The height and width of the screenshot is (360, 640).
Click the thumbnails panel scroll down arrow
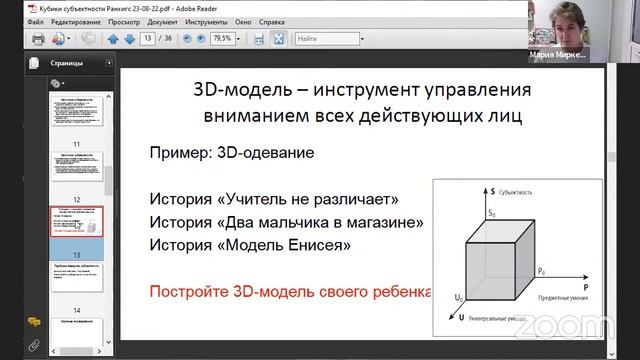coord(108,342)
